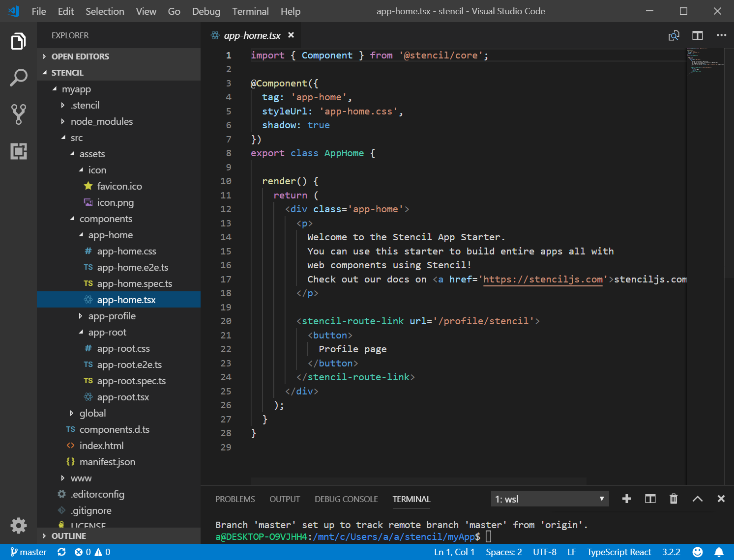Open app-home.e2e.ts file
This screenshot has height=560, width=734.
[118, 267]
